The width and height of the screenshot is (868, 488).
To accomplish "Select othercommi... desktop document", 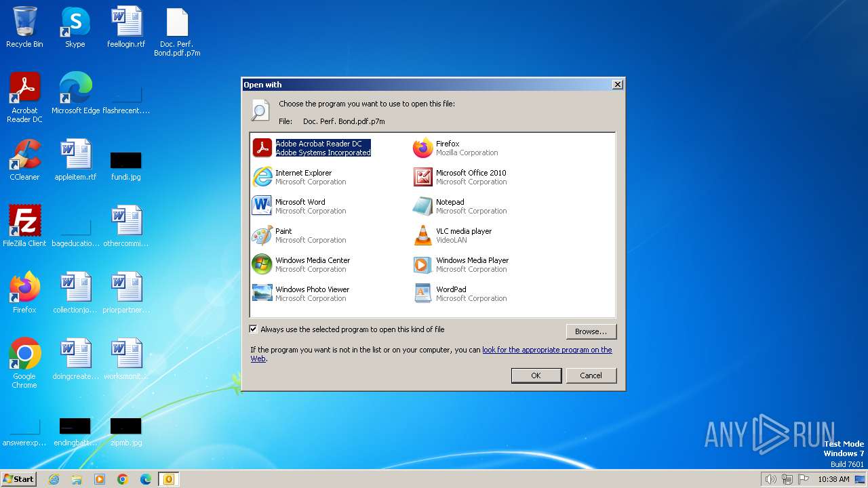I will (126, 226).
